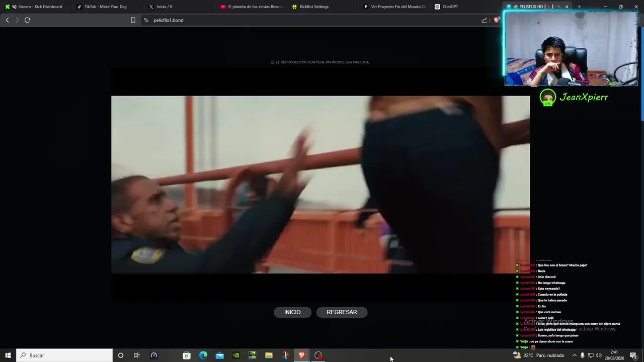Click the page vertical scrollbar

coord(642,73)
